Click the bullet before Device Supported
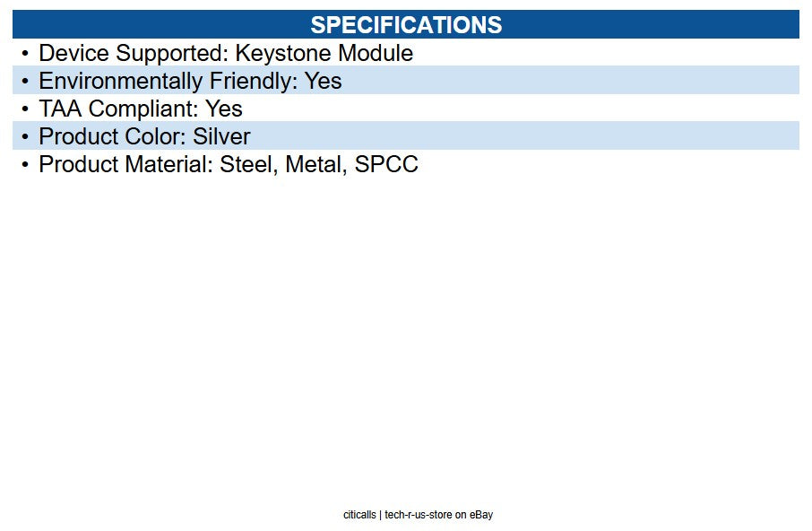Image resolution: width=812 pixels, height=531 pixels. (x=25, y=53)
